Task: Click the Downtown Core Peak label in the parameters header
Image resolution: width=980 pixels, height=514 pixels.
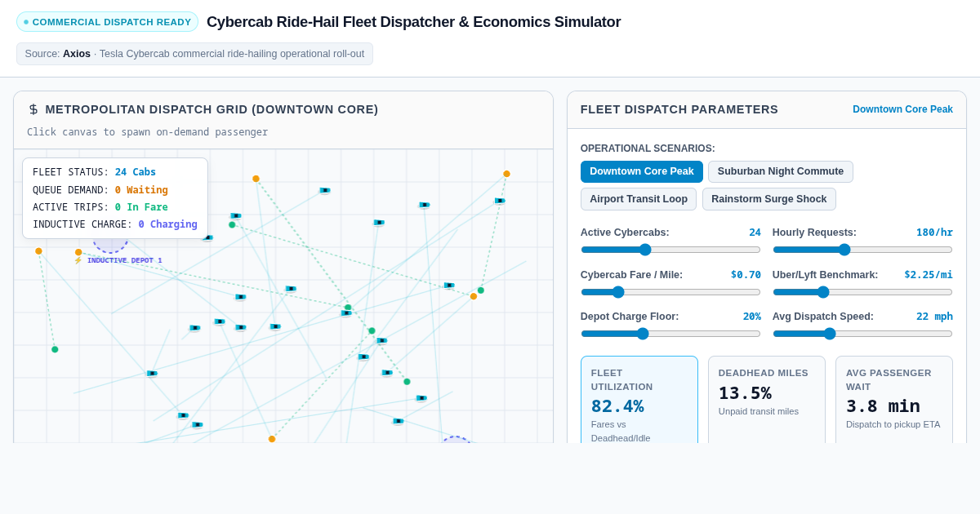Action: pos(902,109)
